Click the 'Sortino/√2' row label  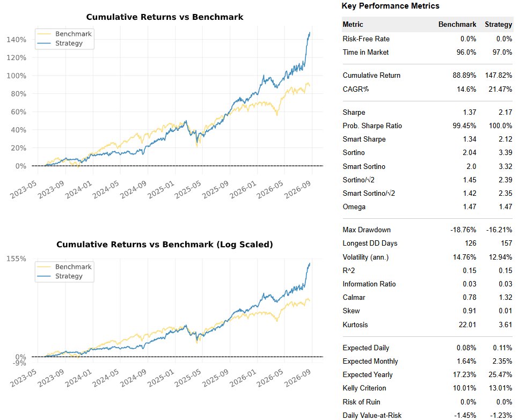(359, 180)
